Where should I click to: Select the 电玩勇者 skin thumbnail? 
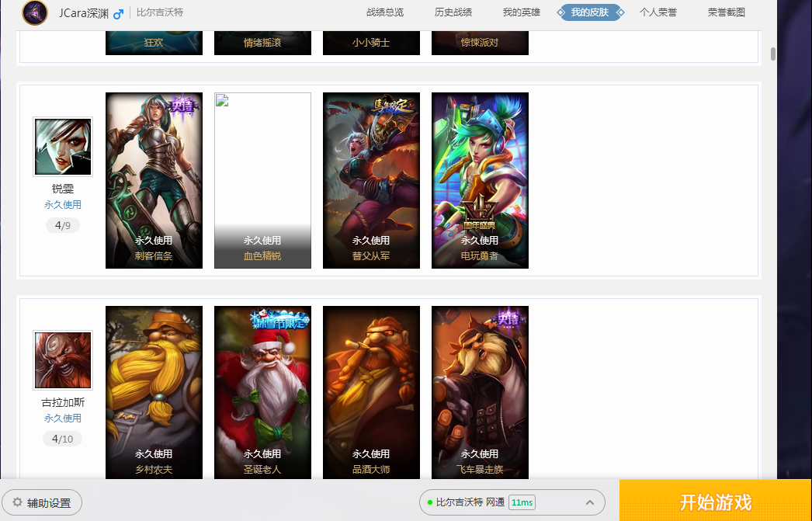pyautogui.click(x=480, y=180)
